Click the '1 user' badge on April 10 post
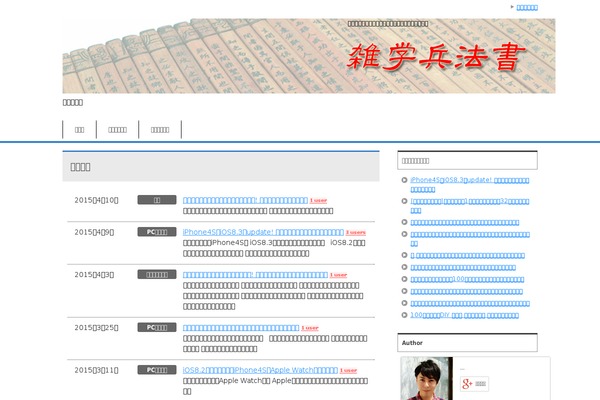This screenshot has width=600, height=400. tap(319, 200)
